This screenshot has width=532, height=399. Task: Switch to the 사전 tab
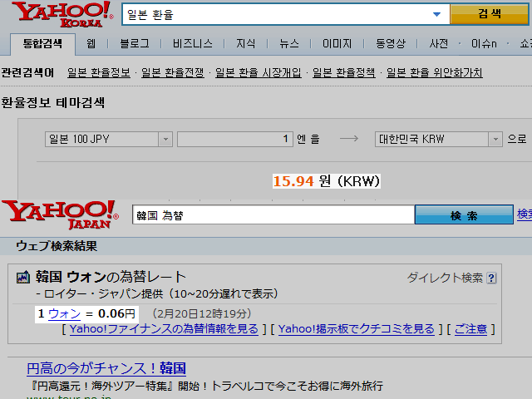[x=439, y=43]
